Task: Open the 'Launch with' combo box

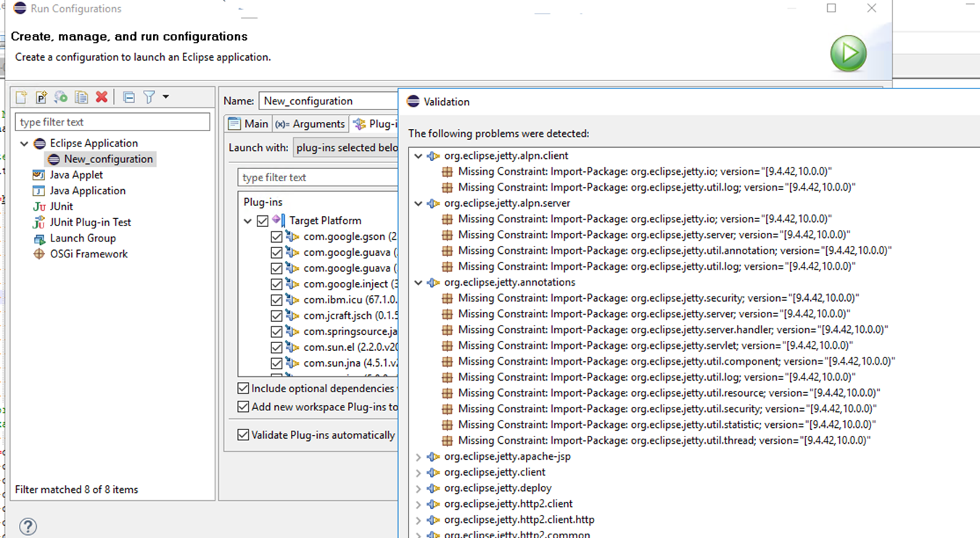Action: click(346, 148)
